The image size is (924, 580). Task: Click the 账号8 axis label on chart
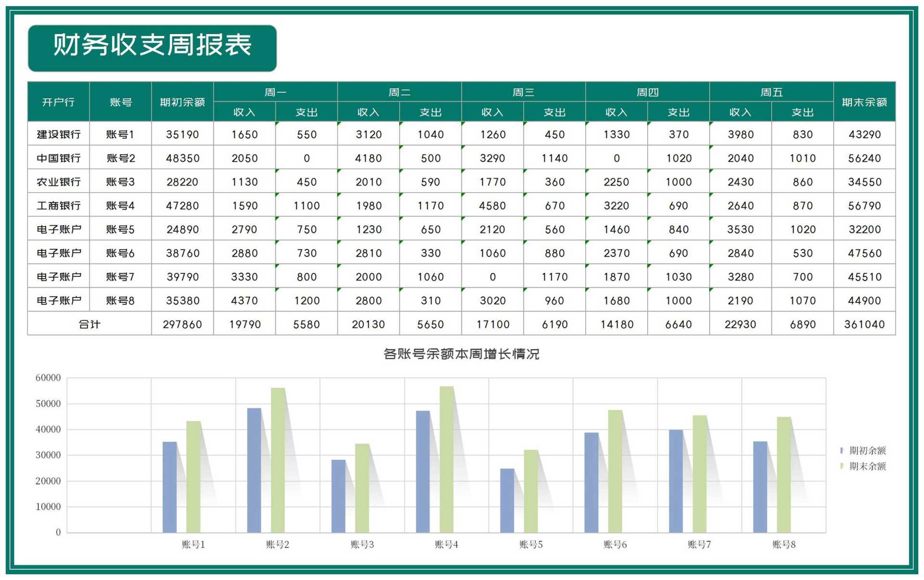784,544
